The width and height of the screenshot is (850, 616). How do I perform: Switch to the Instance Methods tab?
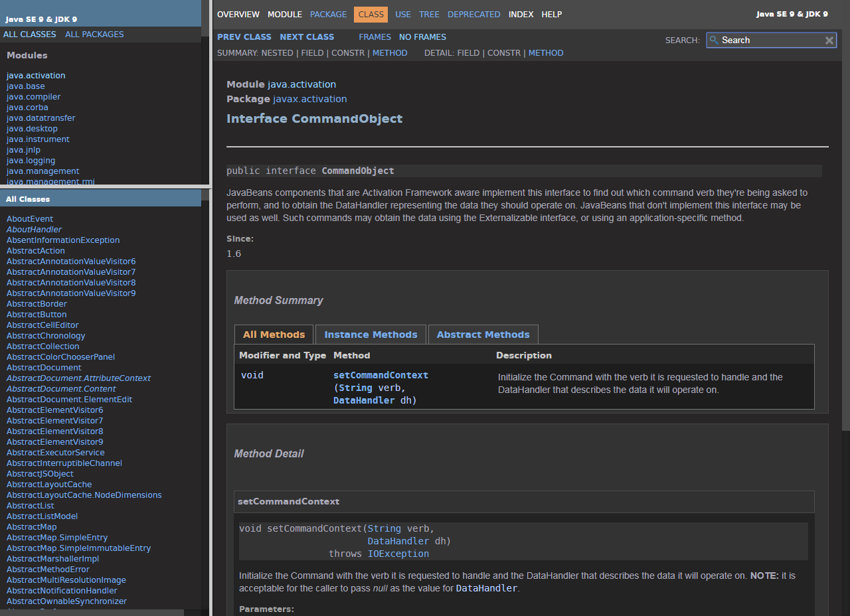point(371,335)
